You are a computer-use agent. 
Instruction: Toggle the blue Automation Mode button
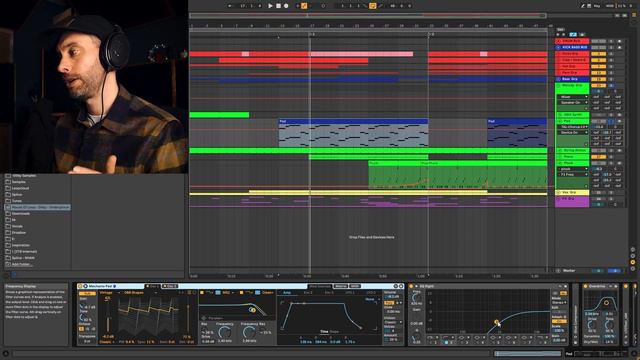573,35
